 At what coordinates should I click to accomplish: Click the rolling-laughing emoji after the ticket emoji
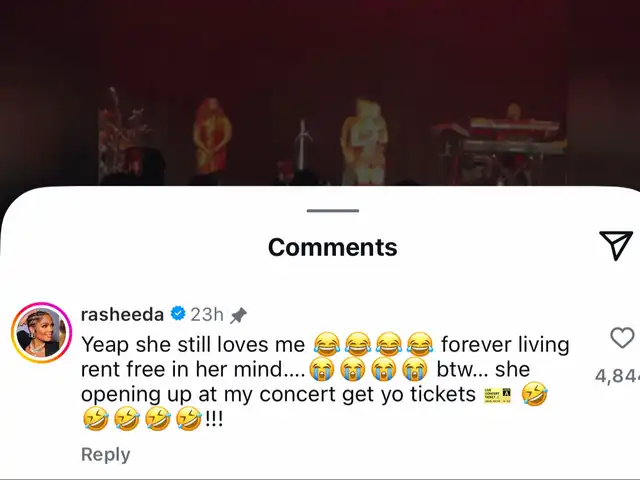(535, 394)
